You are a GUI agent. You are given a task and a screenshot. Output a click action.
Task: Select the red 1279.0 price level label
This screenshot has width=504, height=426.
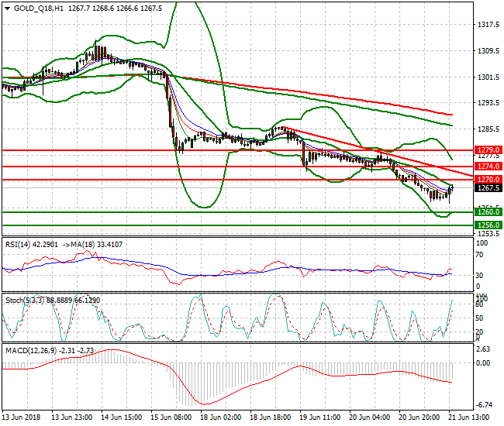[488, 150]
